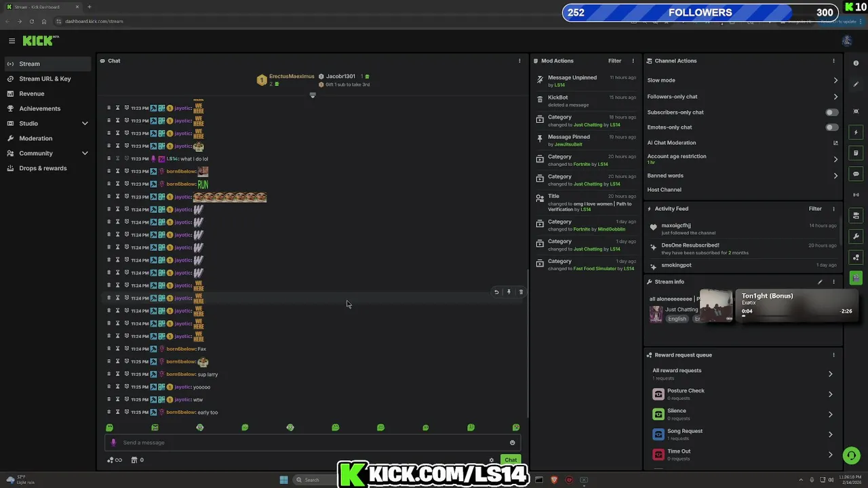Toggle the speech-bubble chat icon in right rail
868x488 pixels.
click(856, 174)
